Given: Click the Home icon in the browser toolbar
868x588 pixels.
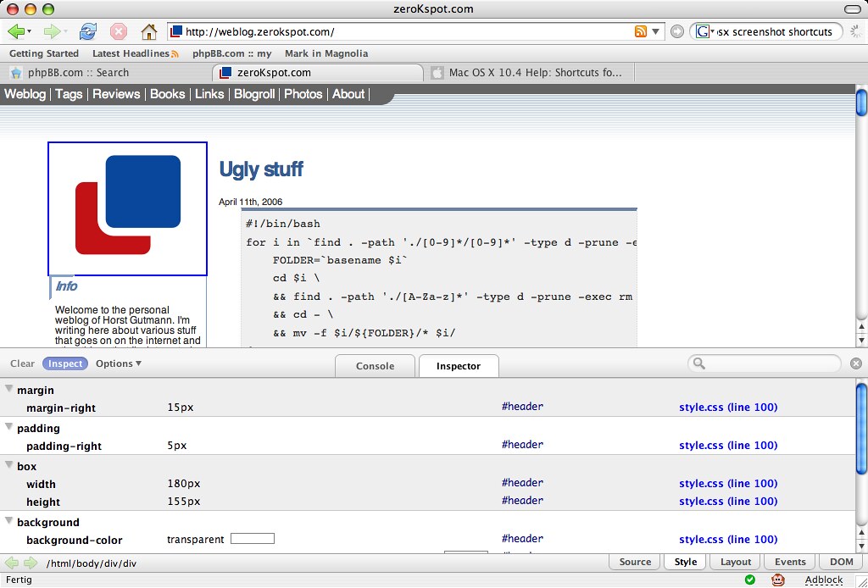Looking at the screenshot, I should 147,31.
